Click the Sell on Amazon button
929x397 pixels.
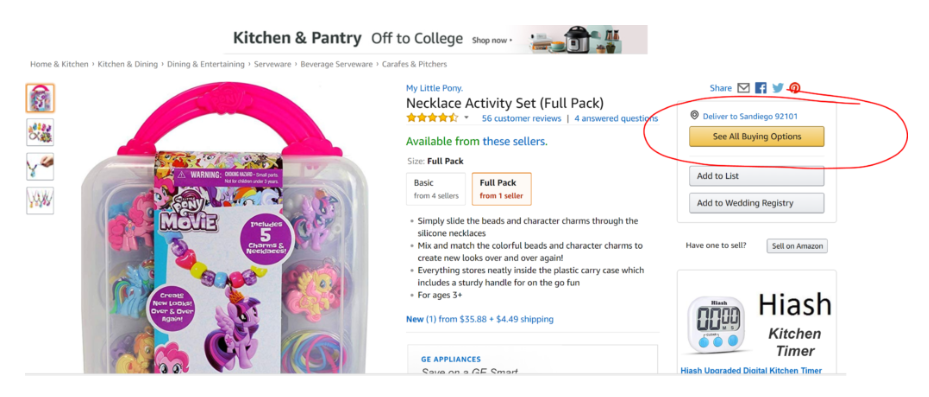[797, 246]
